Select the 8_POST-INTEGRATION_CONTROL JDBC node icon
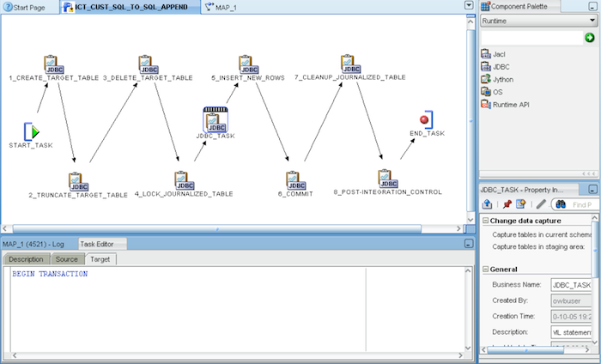Viewport: 601px width, 364px height. point(388,179)
